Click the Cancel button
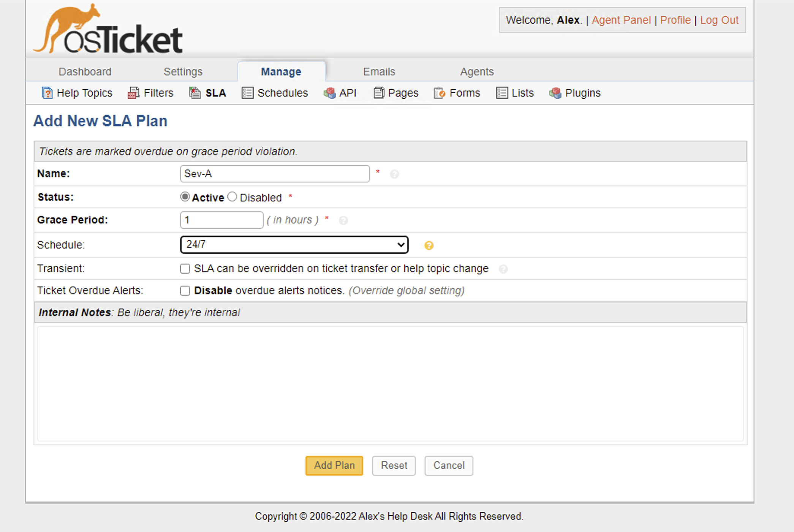This screenshot has height=532, width=794. (x=448, y=465)
